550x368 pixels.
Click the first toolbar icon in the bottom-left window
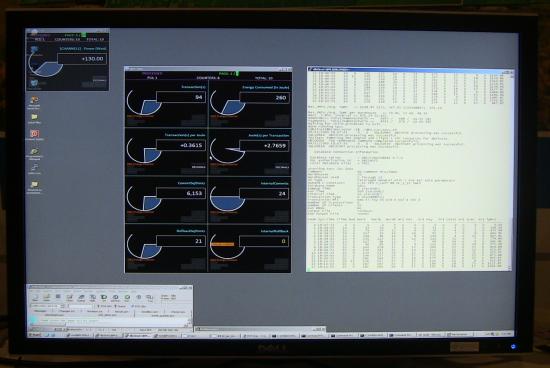click(35, 297)
